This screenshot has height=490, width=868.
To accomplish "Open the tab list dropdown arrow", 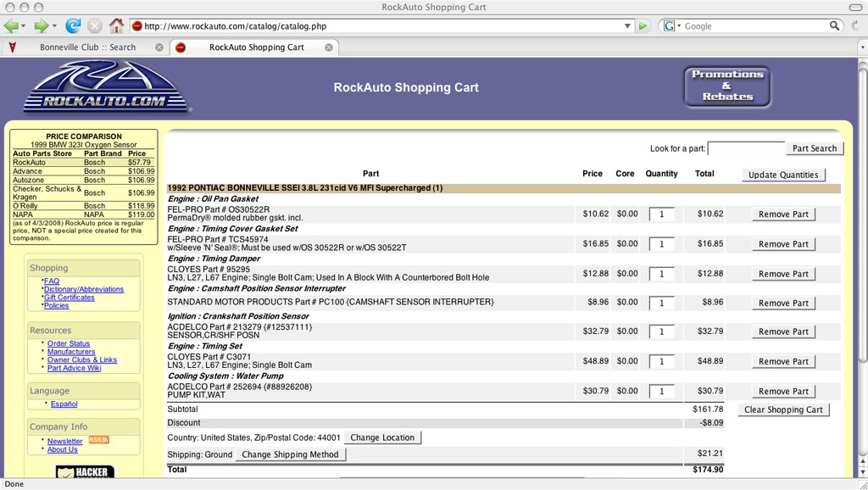I will coord(862,47).
